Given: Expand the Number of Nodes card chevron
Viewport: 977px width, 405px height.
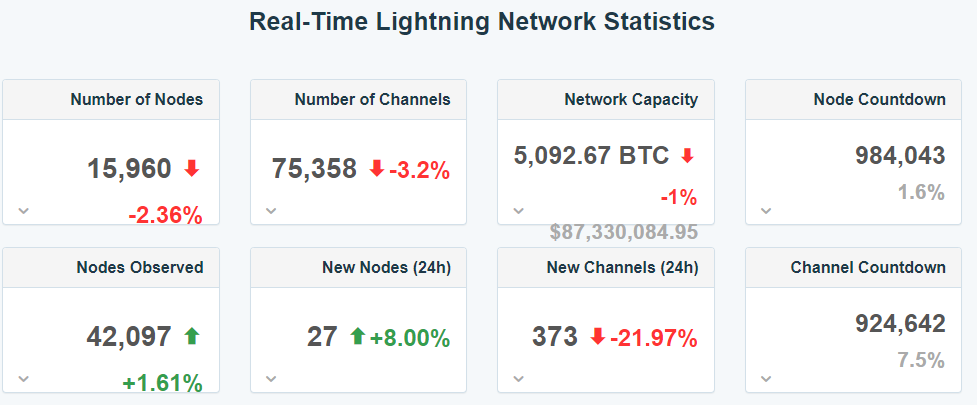Looking at the screenshot, I should pos(24,211).
